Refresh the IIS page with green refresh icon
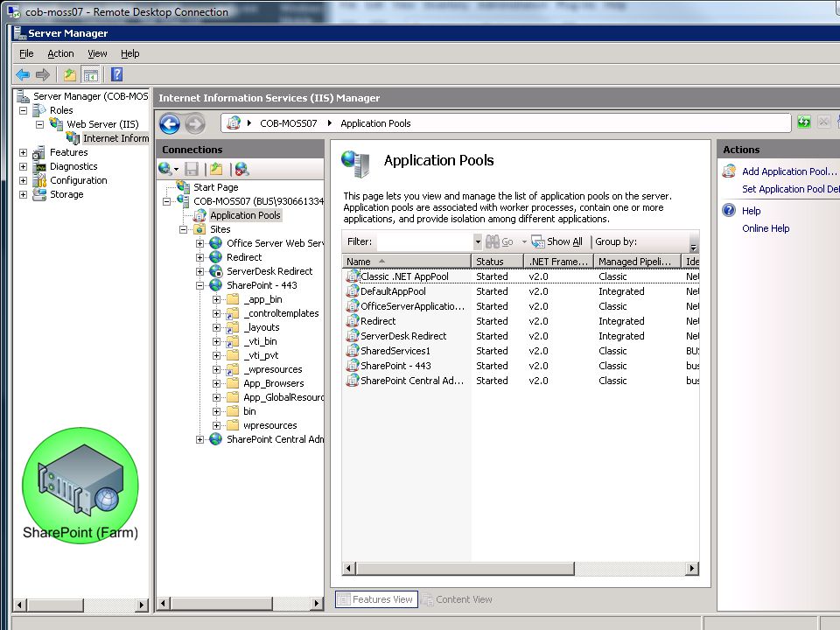Screen dimensions: 840x630 point(803,122)
